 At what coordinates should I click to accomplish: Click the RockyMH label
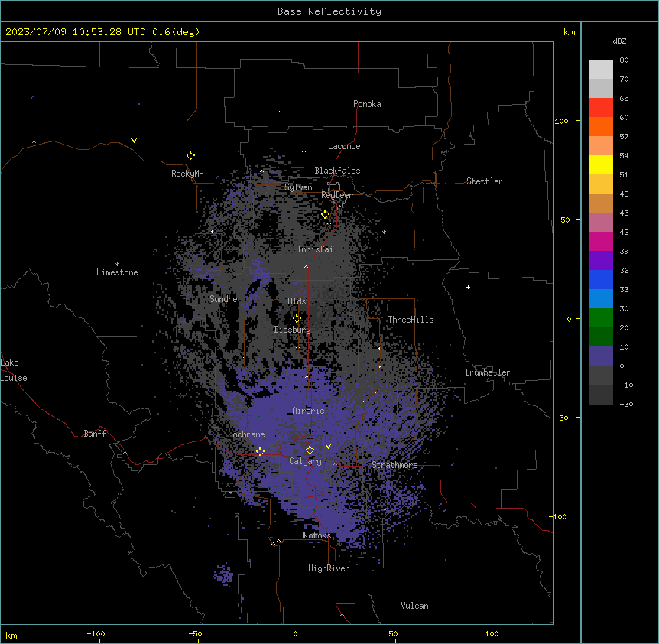(187, 174)
